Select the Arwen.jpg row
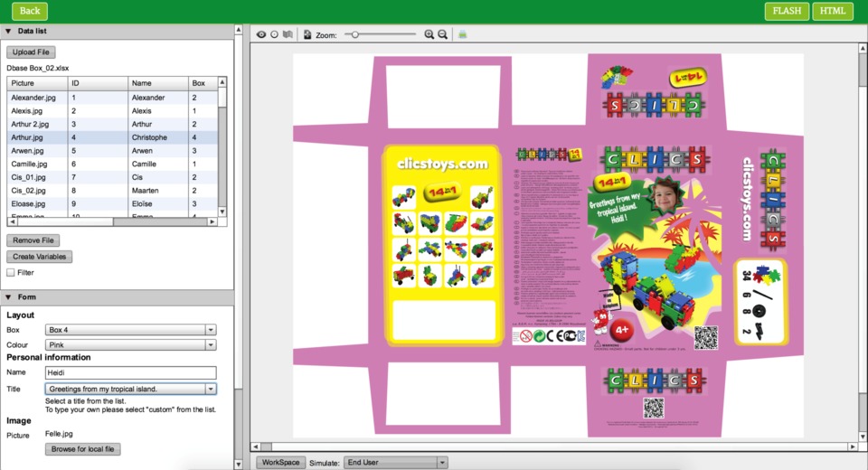 tap(112, 151)
